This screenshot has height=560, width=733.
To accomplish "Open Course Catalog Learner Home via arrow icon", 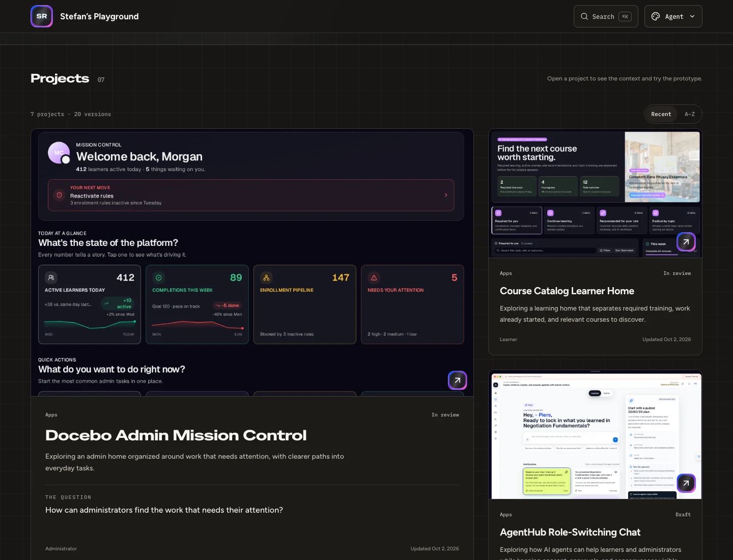I will click(686, 242).
